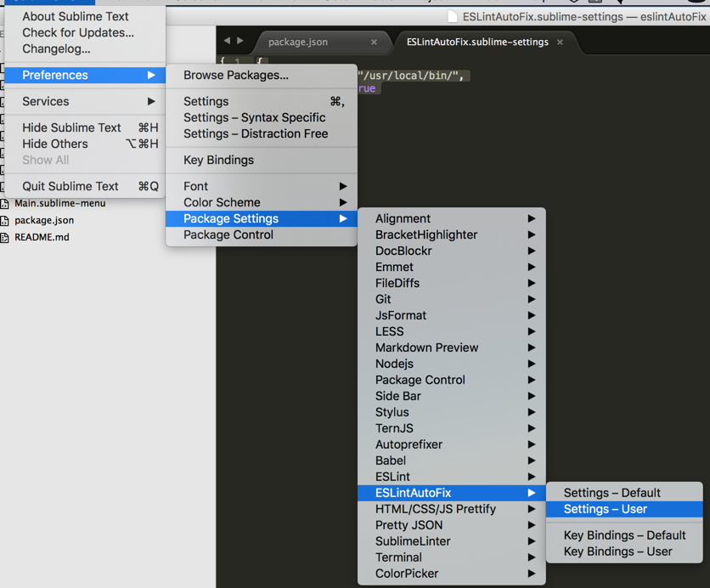Quit Sublime Text from the menu
The height and width of the screenshot is (588, 710).
point(85,186)
